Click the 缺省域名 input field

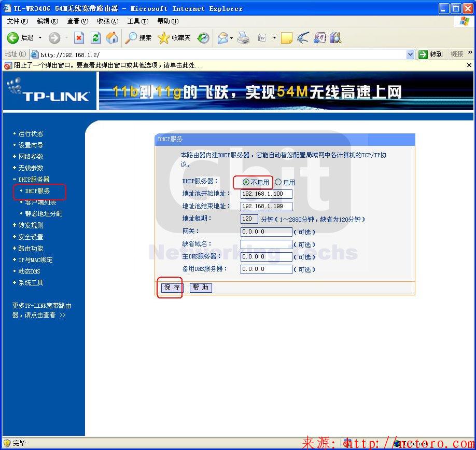pyautogui.click(x=267, y=244)
